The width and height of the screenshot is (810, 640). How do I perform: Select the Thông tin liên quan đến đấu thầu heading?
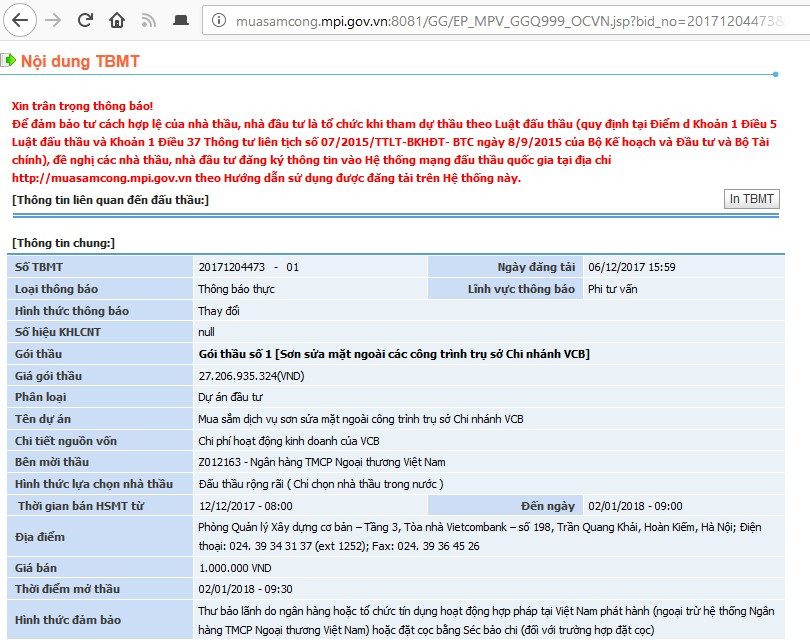[111, 200]
